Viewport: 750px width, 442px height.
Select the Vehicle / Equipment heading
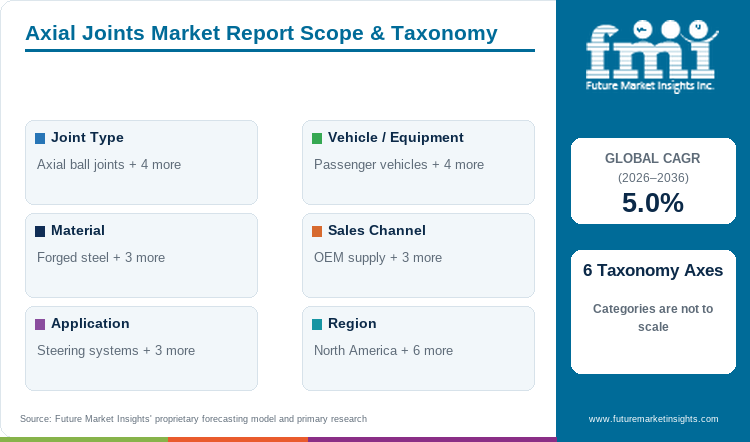pos(396,138)
